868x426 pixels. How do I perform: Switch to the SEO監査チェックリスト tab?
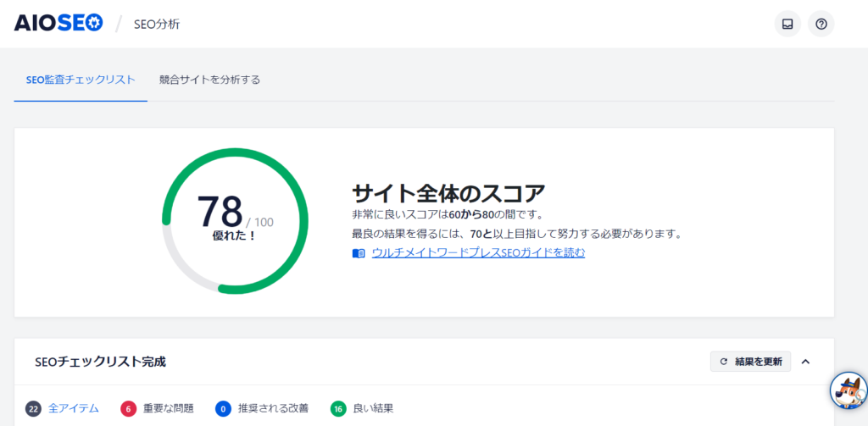81,80
